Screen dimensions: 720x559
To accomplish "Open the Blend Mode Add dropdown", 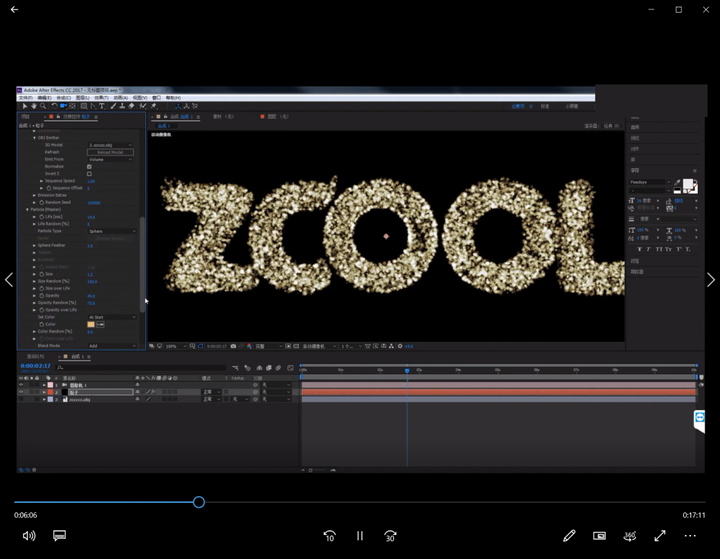I will 112,345.
